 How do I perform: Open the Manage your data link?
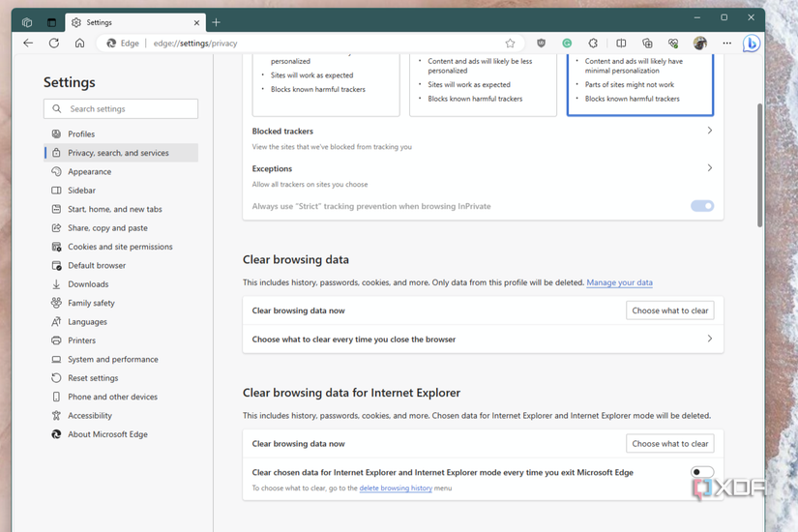(x=619, y=282)
